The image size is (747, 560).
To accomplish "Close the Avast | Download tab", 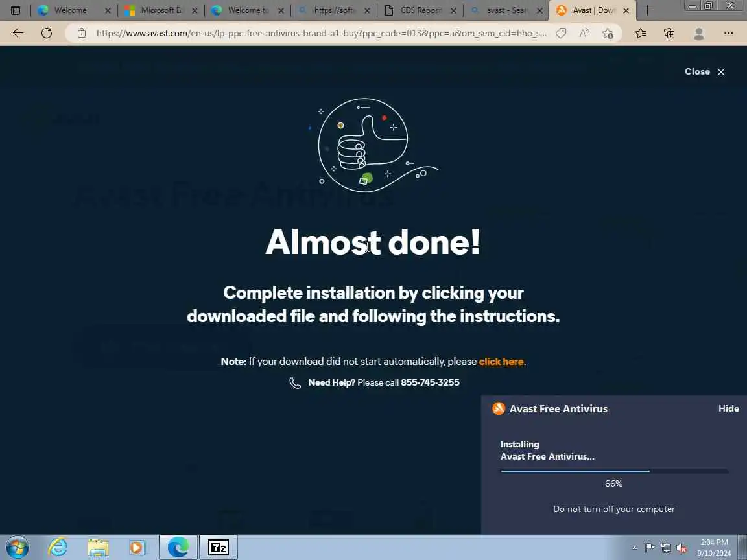I will [x=626, y=10].
